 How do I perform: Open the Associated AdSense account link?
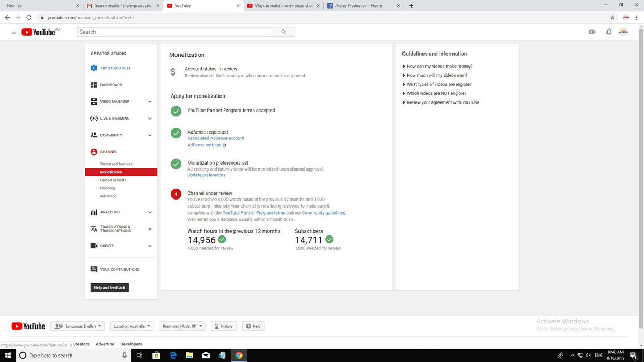(x=216, y=138)
